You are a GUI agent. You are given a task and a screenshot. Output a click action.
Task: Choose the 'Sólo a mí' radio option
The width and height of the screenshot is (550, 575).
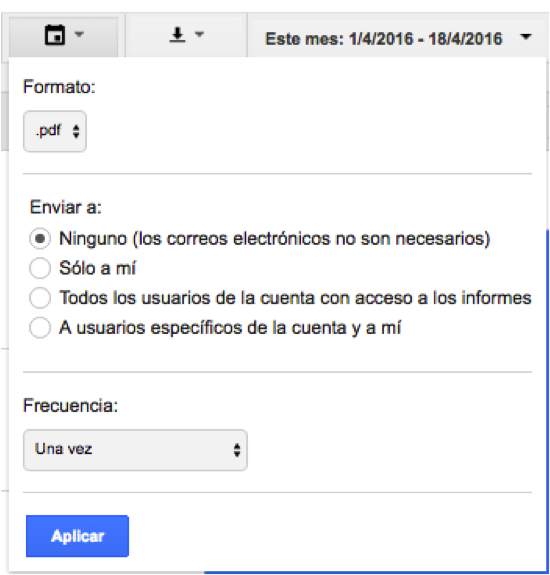point(40,268)
